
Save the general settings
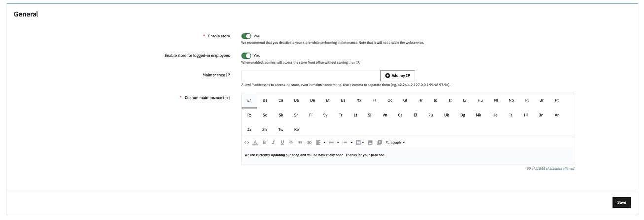point(621,202)
